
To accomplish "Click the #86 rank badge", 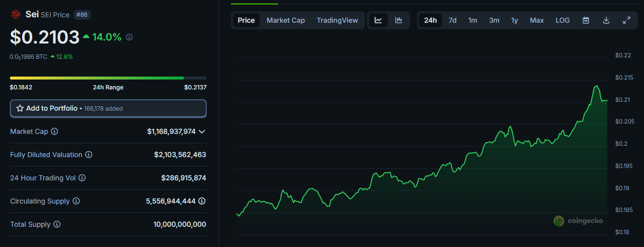I will 82,15.
